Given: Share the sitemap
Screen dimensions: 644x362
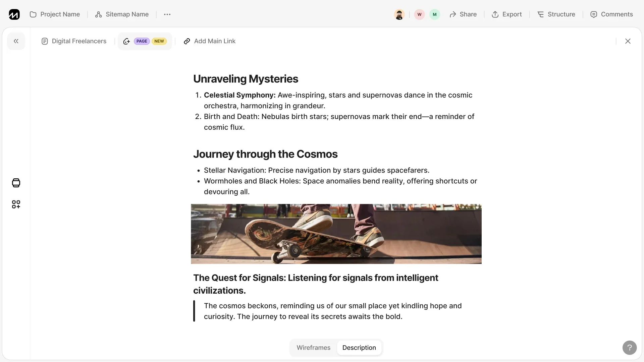Looking at the screenshot, I should pyautogui.click(x=463, y=14).
